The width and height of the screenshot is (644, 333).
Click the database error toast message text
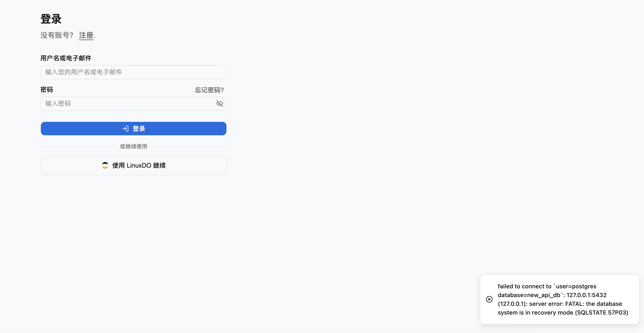click(563, 299)
